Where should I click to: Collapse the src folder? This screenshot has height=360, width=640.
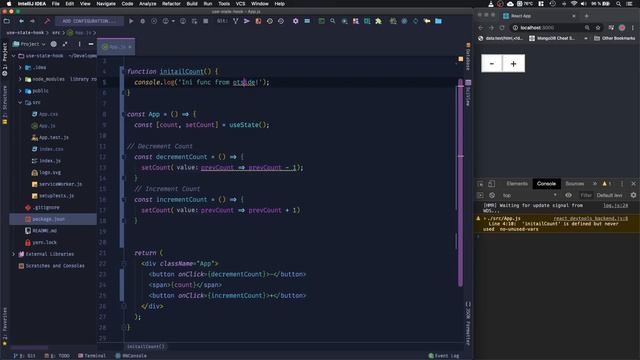pos(20,102)
